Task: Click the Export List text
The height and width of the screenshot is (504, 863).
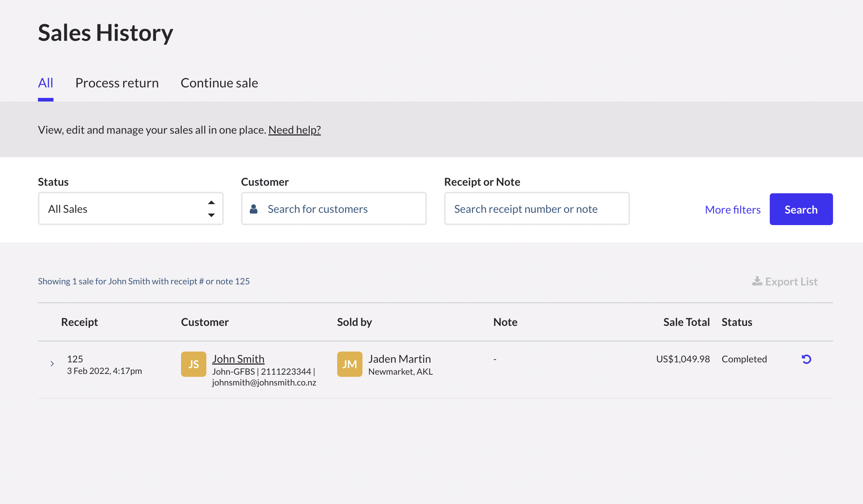Action: (x=791, y=281)
